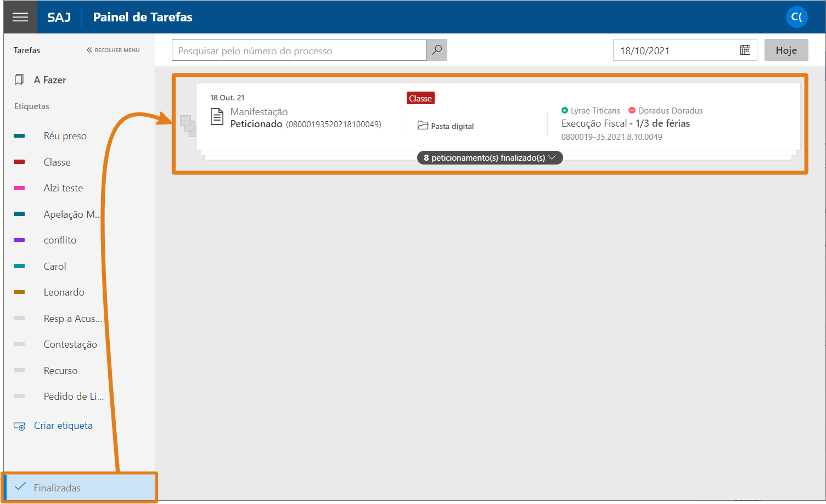Click the Tarefas heading
The image size is (826, 504).
coord(27,50)
